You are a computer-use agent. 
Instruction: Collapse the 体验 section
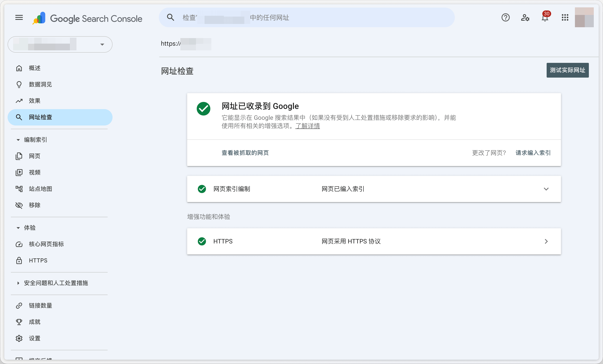point(26,228)
